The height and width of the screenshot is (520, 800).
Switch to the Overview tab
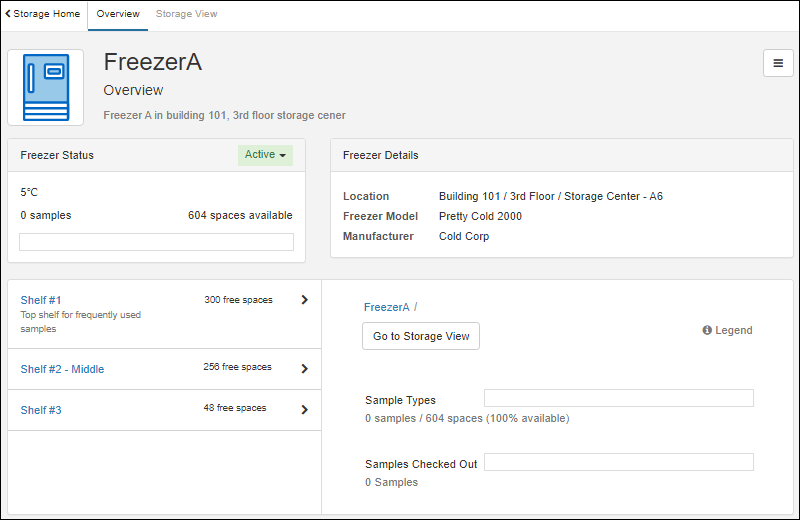(x=117, y=14)
